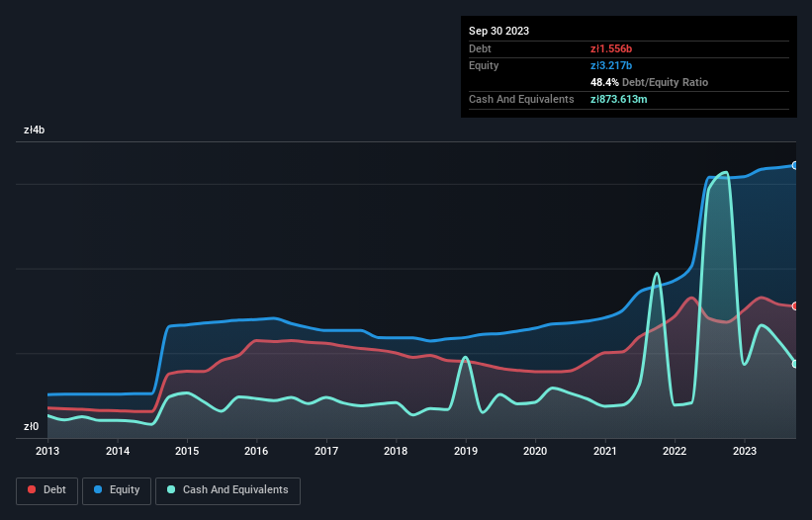
Task: Click the 2020 x-axis label
Action: coord(535,451)
